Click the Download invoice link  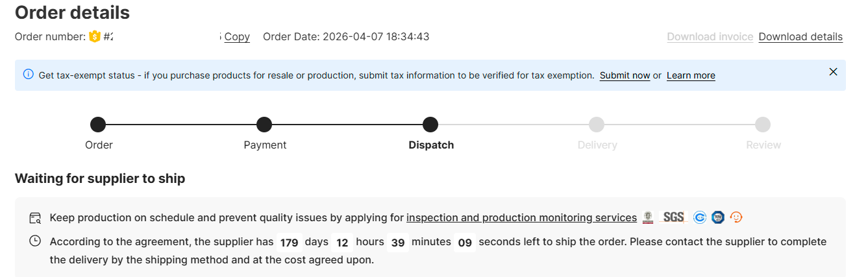pos(710,36)
